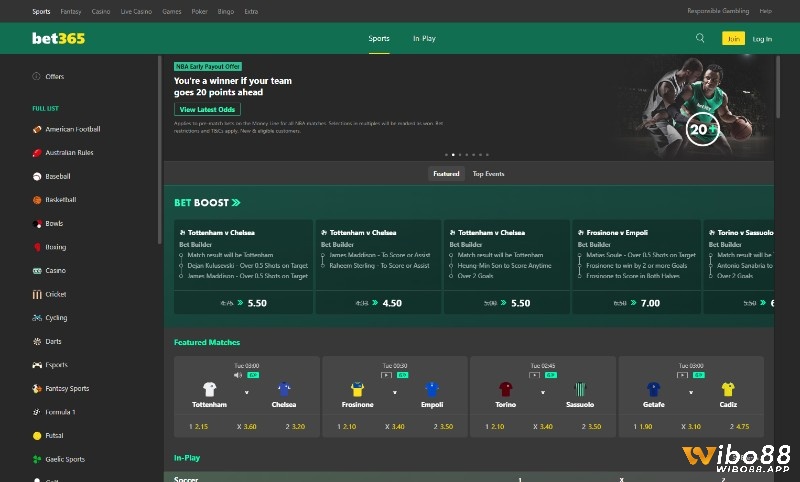800x482 pixels.
Task: Open Poker in the top menu
Action: [x=199, y=11]
